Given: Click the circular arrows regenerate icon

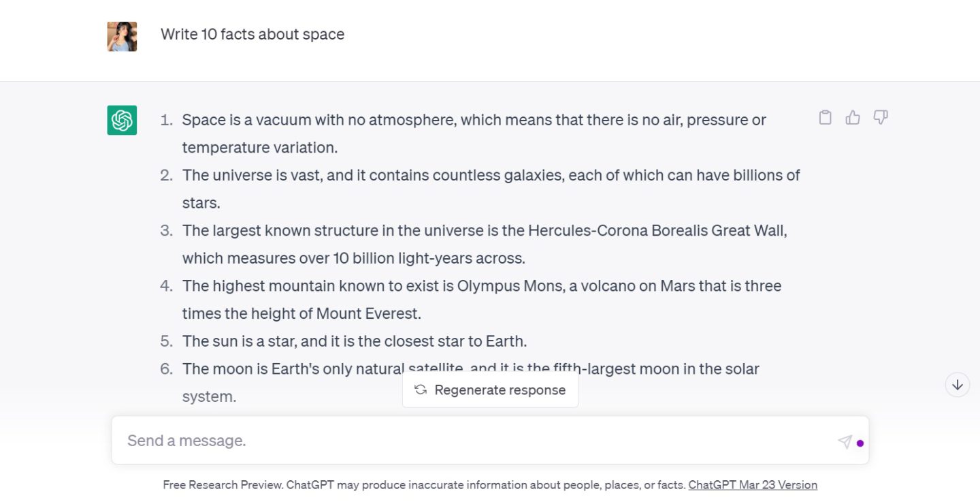Looking at the screenshot, I should [421, 390].
